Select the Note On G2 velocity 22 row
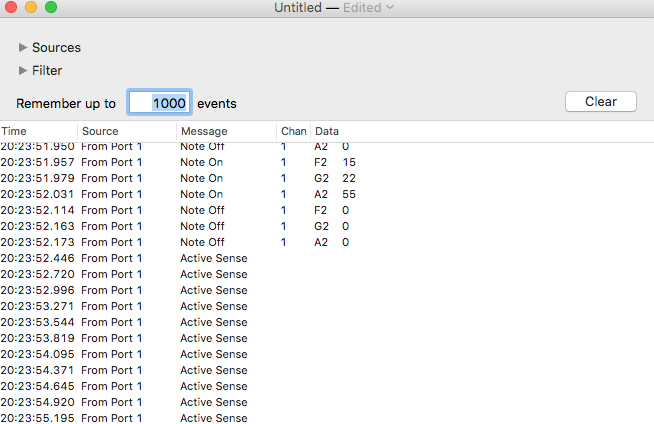654x424 pixels. pyautogui.click(x=327, y=178)
